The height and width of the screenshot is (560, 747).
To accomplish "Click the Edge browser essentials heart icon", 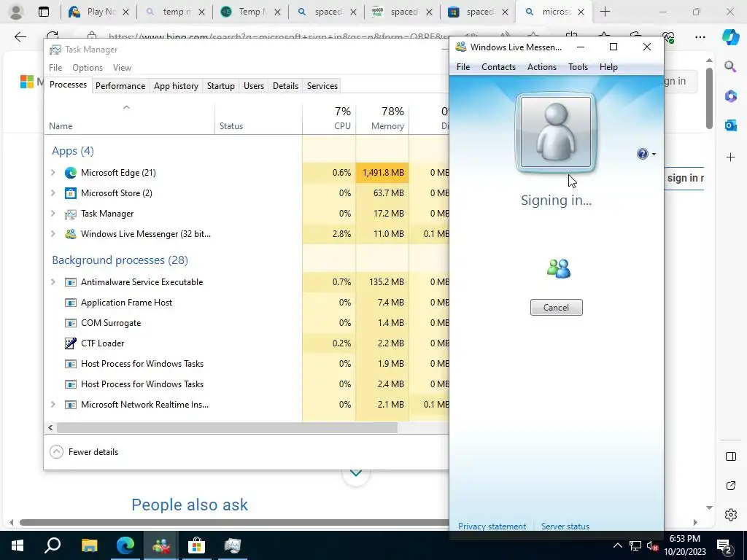I will (668, 37).
